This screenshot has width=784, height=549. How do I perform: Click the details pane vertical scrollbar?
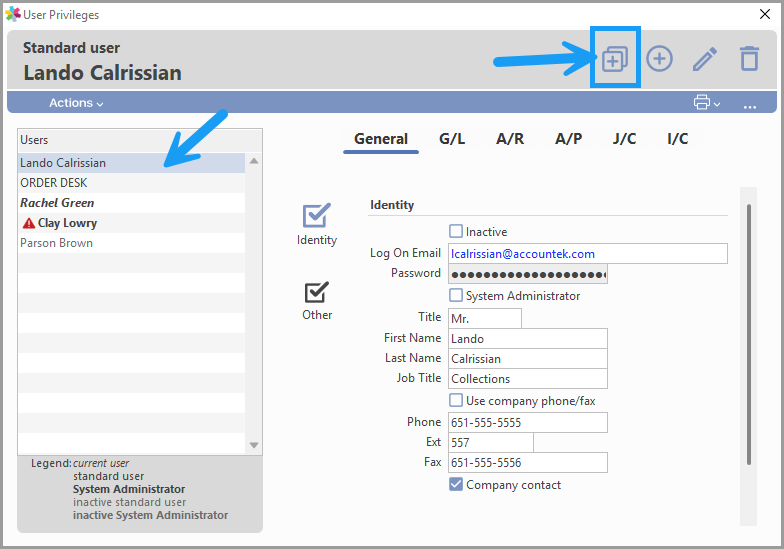[x=748, y=334]
